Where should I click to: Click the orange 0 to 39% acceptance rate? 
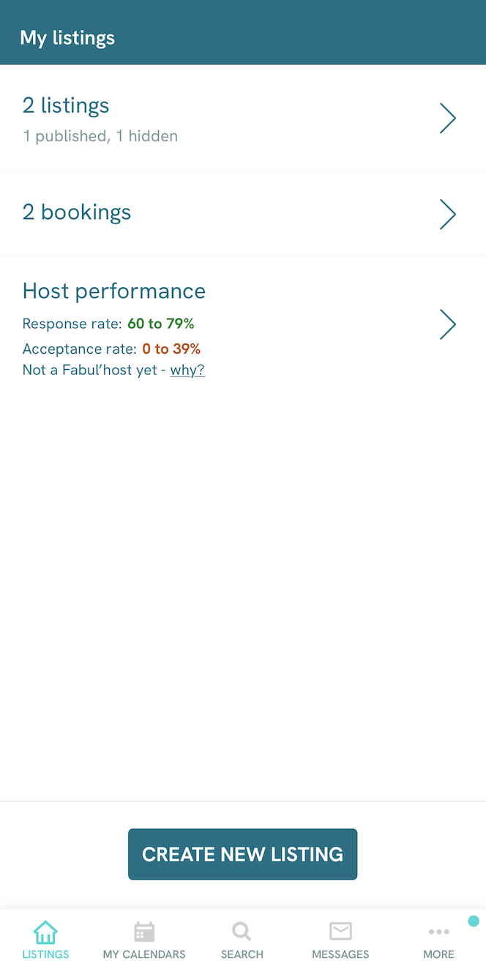[171, 349]
